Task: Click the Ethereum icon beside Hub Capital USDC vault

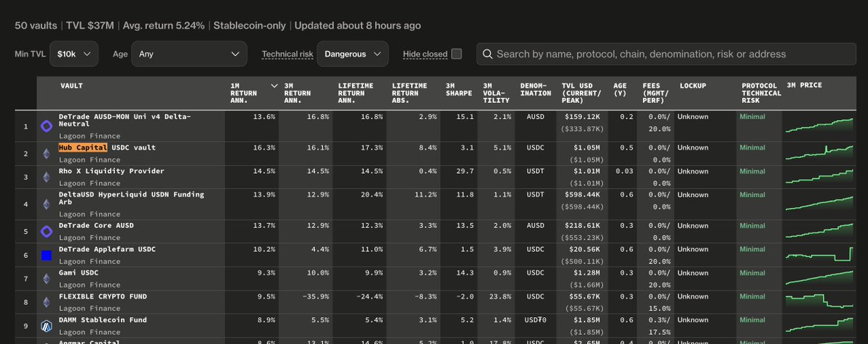Action: click(46, 154)
